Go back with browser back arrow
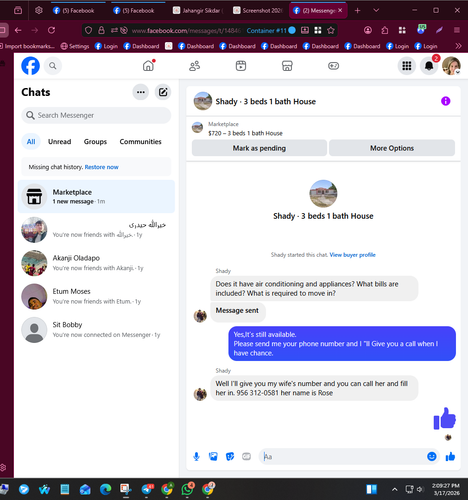468x500 pixels. [x=18, y=30]
